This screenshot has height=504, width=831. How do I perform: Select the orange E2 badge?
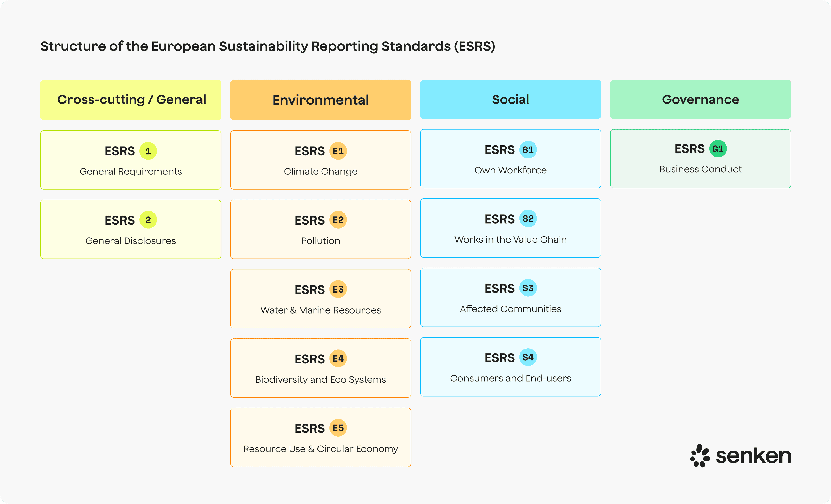[x=338, y=220]
